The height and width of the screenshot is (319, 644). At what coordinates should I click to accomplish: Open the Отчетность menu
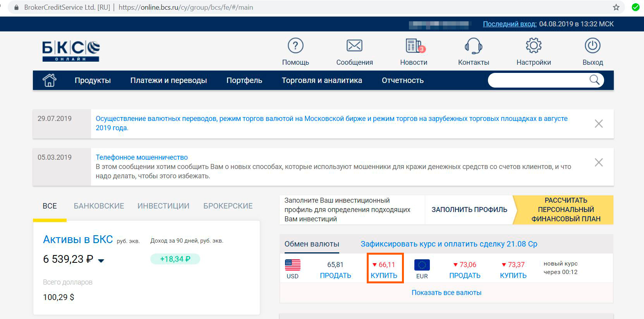point(403,80)
